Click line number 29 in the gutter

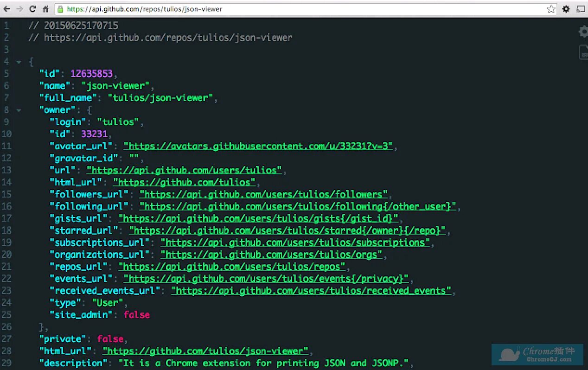(6, 363)
